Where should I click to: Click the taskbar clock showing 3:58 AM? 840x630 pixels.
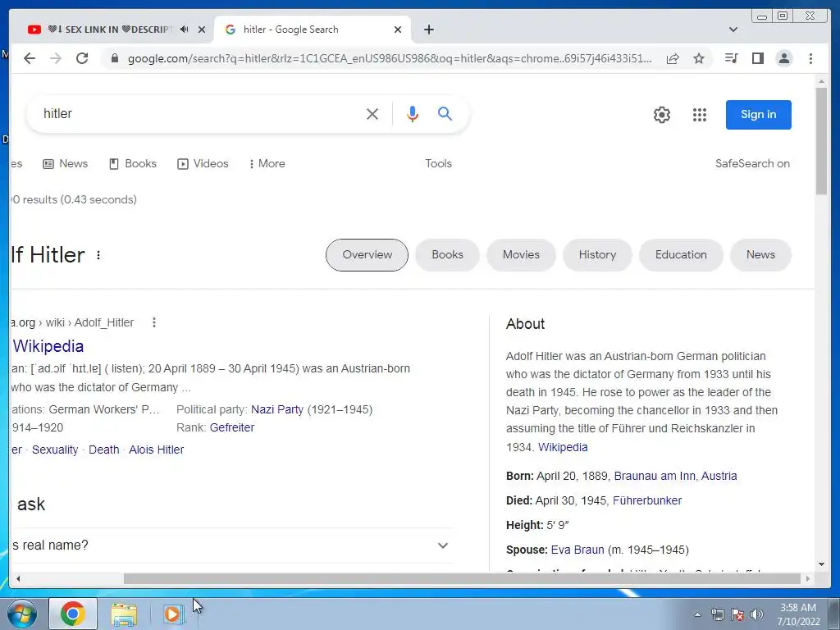(798, 614)
